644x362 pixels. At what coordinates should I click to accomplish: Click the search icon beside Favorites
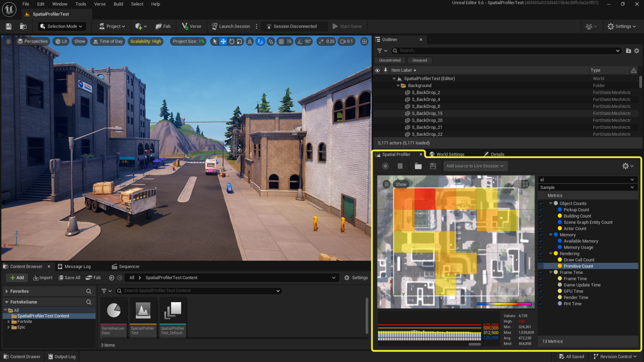(89, 291)
